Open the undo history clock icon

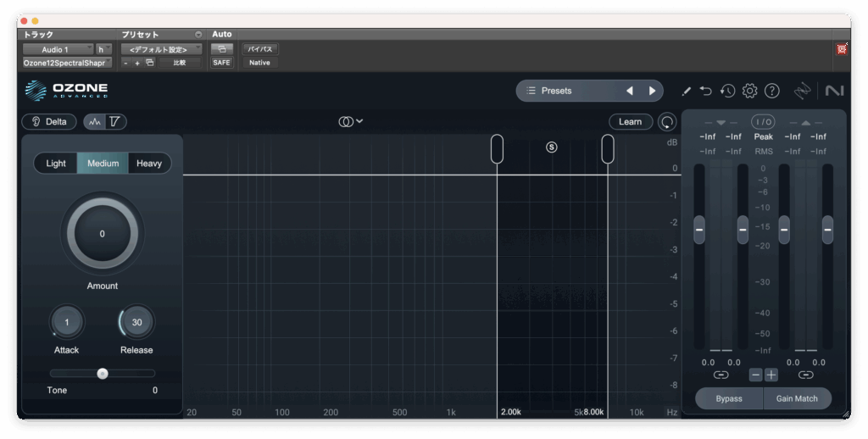727,91
